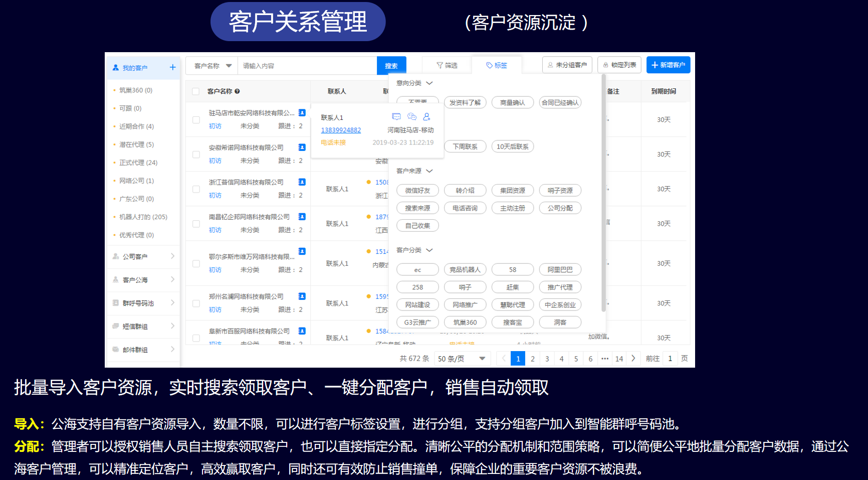Image resolution: width=868 pixels, height=480 pixels.
Task: Go to page 14 in pagination
Action: coord(619,359)
